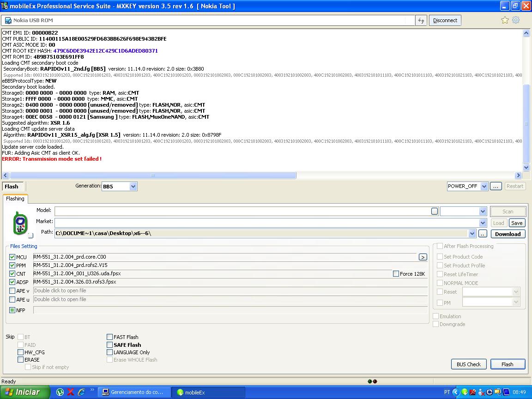Click the Save button

pyautogui.click(x=517, y=223)
